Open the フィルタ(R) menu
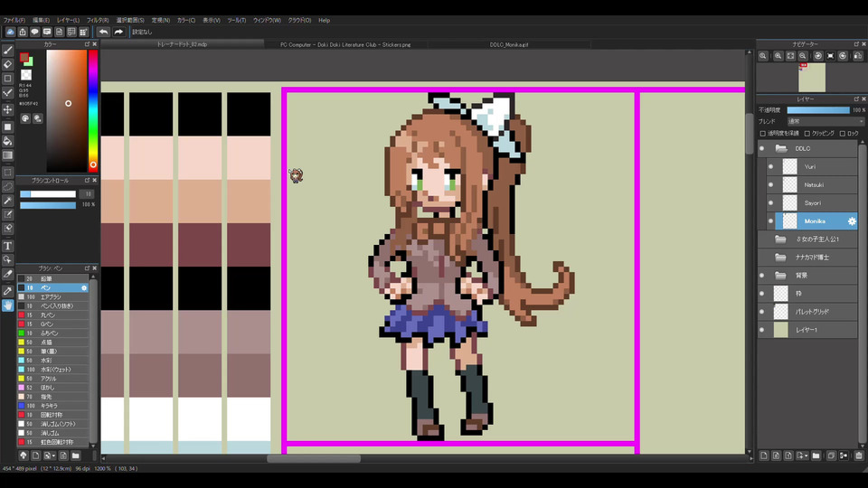Image resolution: width=868 pixels, height=488 pixels. [98, 21]
